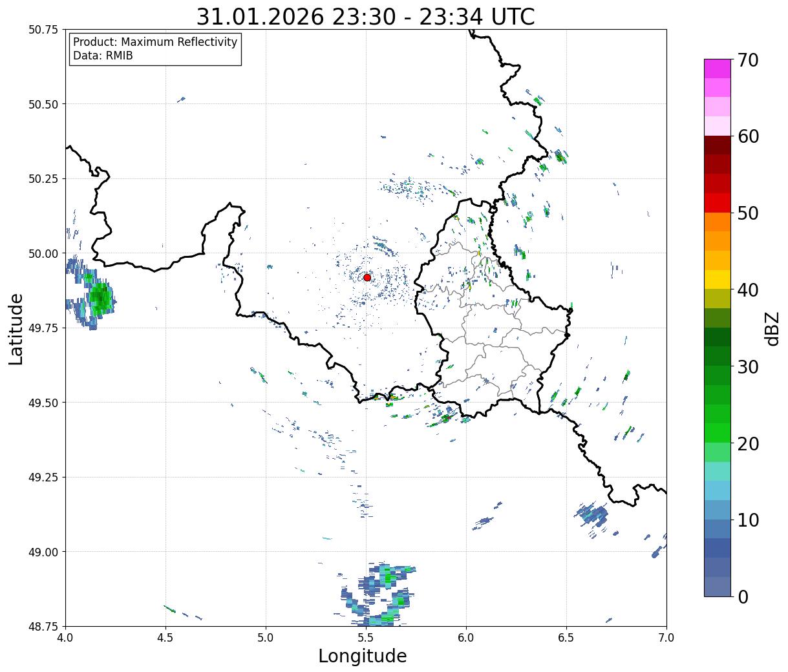Click the latitude tick label "50.50"

pyautogui.click(x=43, y=104)
